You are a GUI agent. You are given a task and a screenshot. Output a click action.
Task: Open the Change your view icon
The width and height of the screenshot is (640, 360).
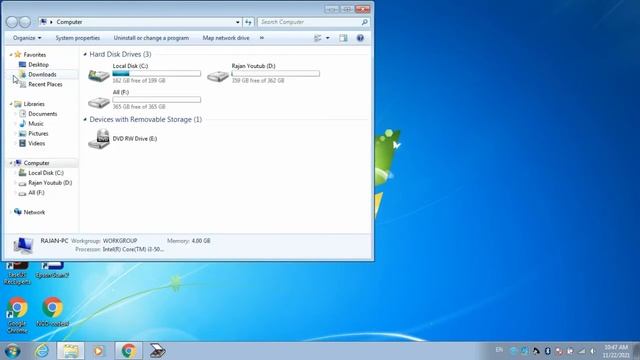[318, 38]
